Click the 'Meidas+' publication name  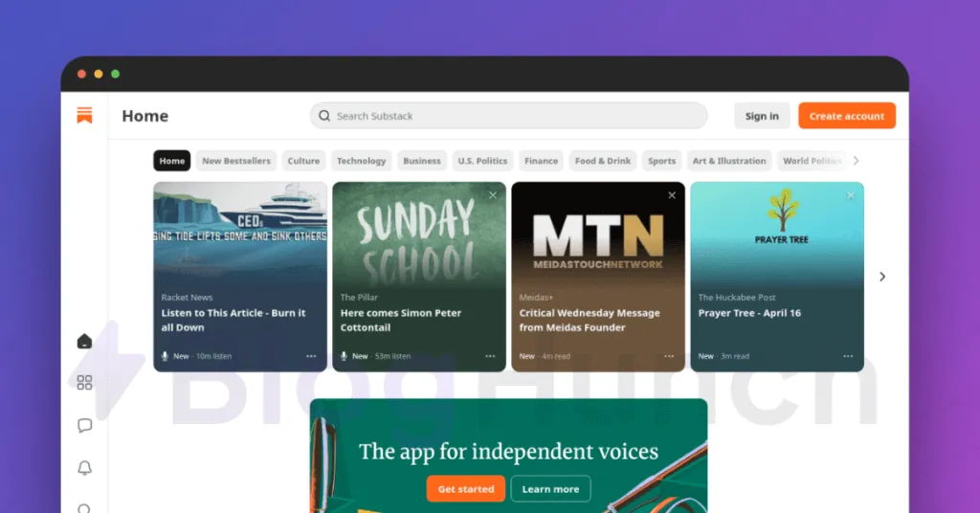point(536,298)
